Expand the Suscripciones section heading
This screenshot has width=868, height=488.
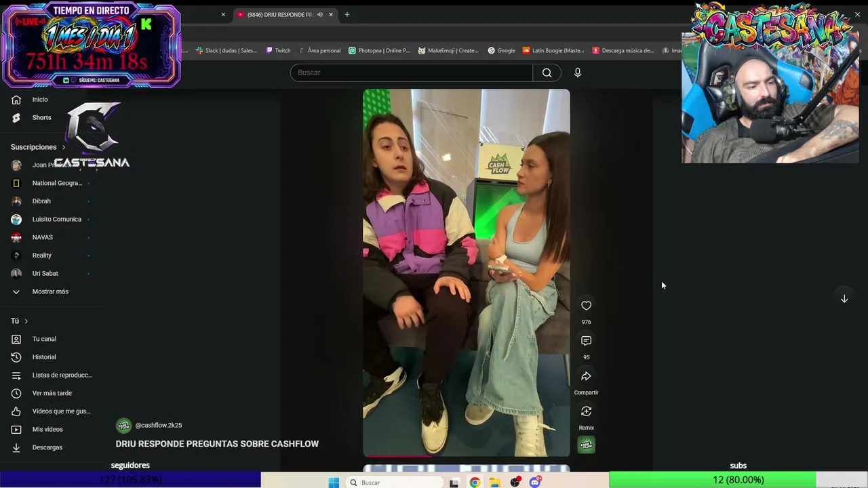pos(38,147)
